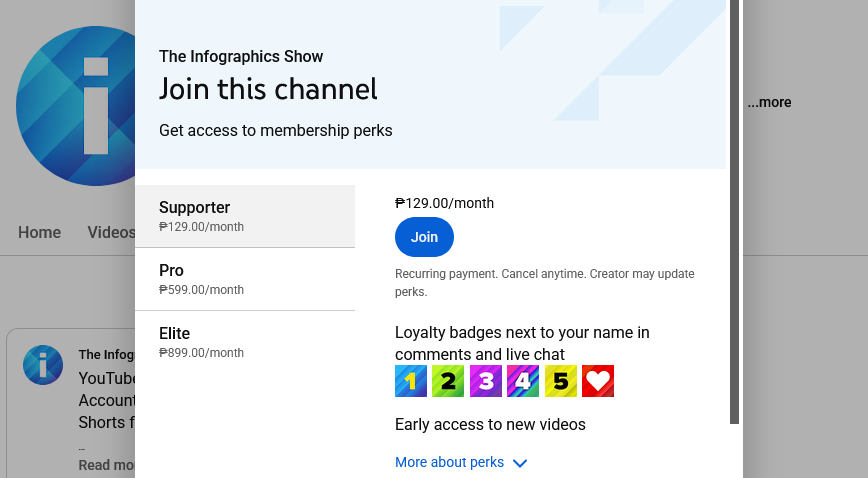Click Read more in the channel post
Image resolution: width=868 pixels, height=478 pixels.
[106, 465]
